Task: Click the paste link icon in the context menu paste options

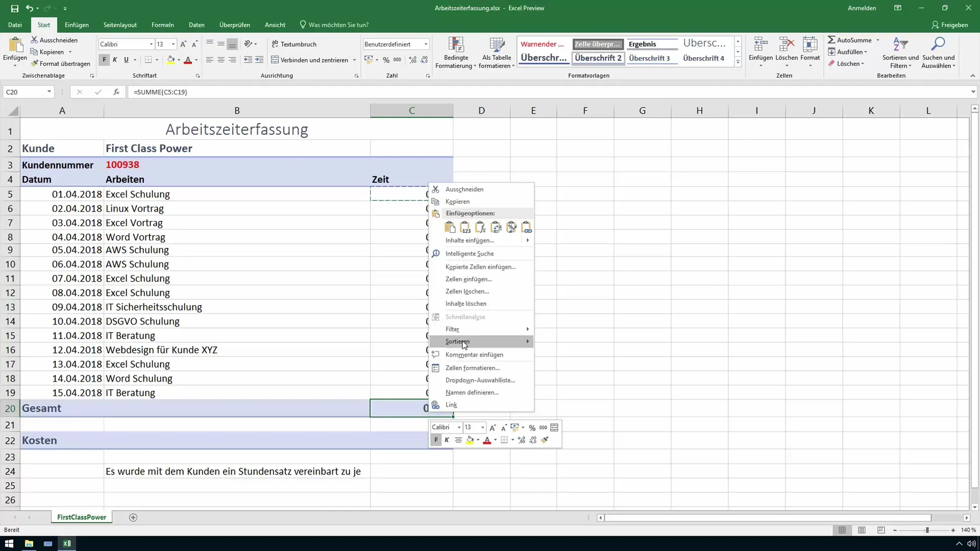Action: pyautogui.click(x=526, y=228)
